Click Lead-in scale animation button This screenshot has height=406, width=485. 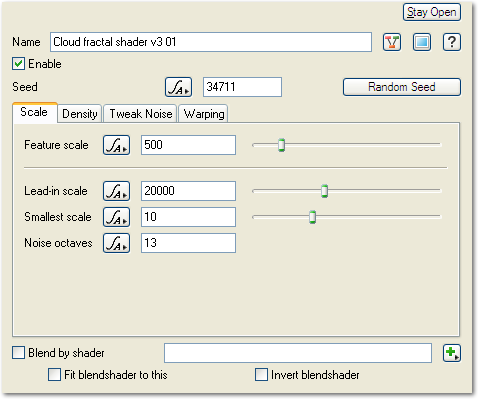[x=116, y=191]
